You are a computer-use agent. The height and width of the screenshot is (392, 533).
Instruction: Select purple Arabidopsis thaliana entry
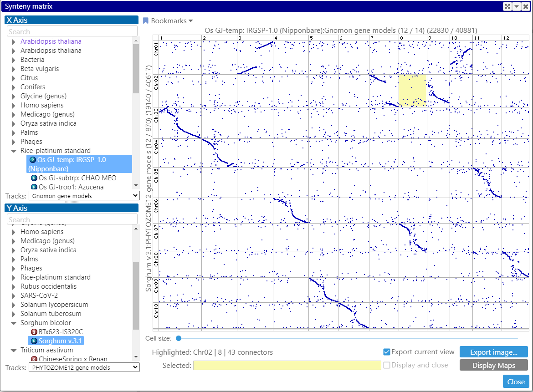point(51,41)
